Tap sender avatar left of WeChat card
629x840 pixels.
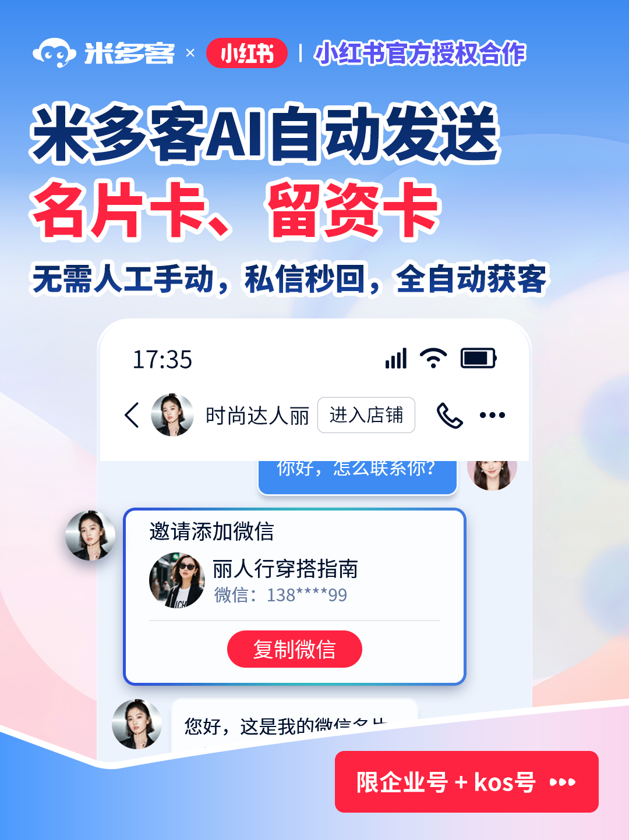point(90,536)
